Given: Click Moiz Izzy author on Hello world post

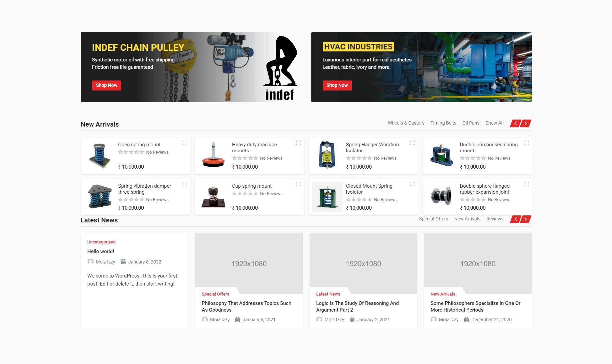Looking at the screenshot, I should click(x=105, y=262).
